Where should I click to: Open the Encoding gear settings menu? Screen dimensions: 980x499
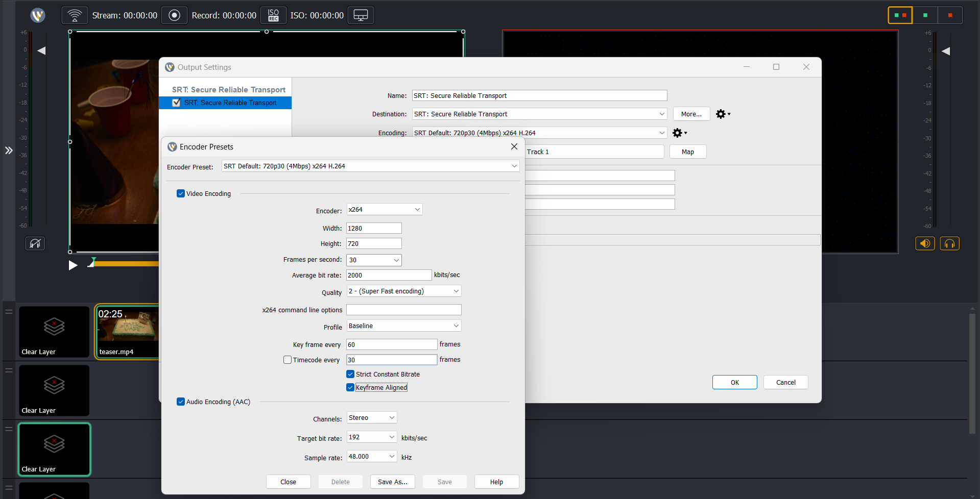(x=679, y=133)
